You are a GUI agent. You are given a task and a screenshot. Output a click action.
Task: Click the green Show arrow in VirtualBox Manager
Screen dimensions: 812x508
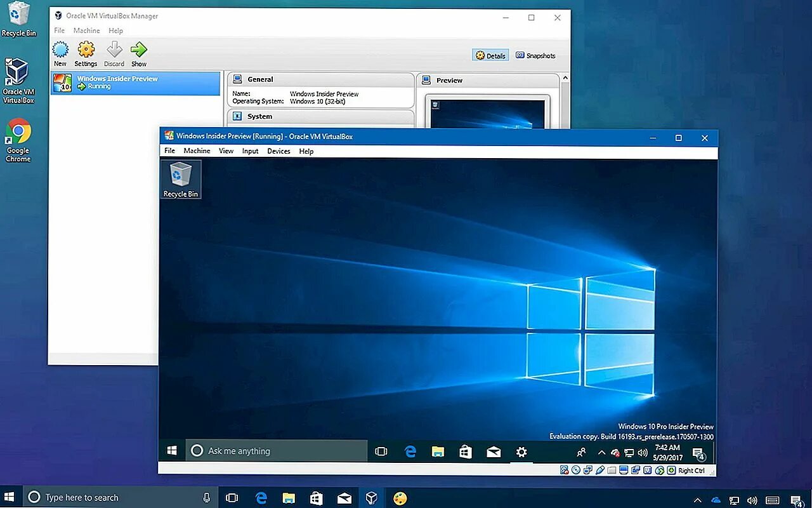(x=139, y=50)
